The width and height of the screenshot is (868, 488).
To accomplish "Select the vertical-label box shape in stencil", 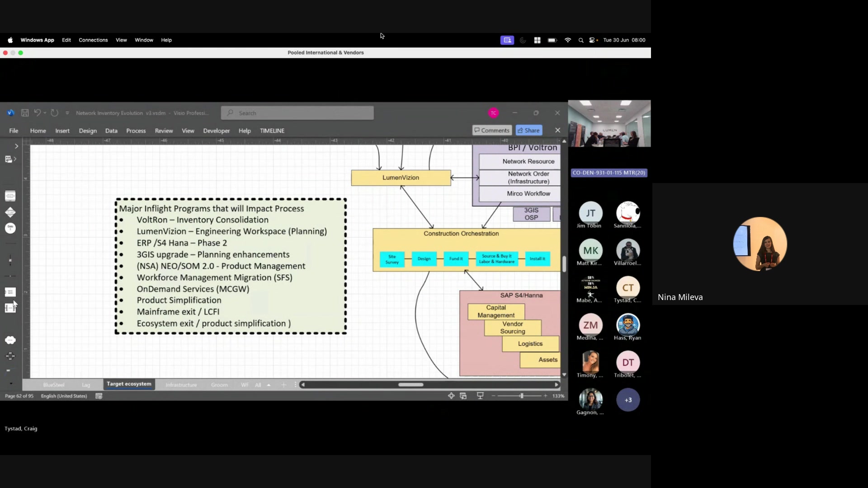I will click(10, 308).
